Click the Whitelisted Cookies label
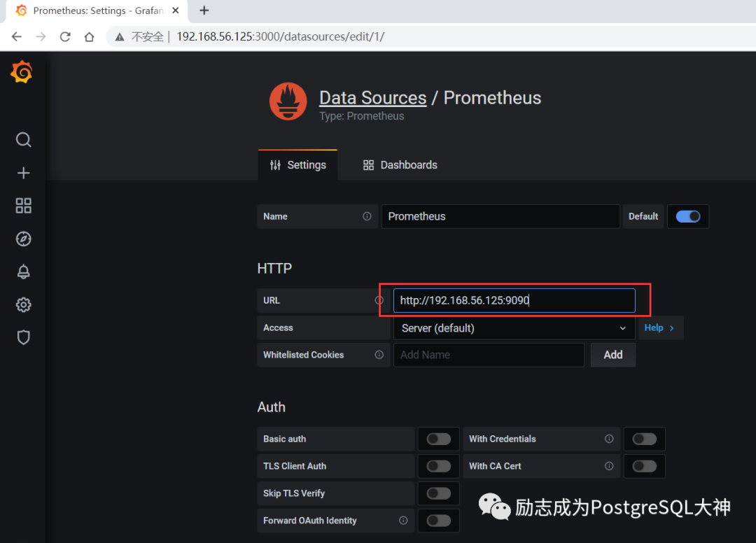The height and width of the screenshot is (543, 756). tap(303, 355)
